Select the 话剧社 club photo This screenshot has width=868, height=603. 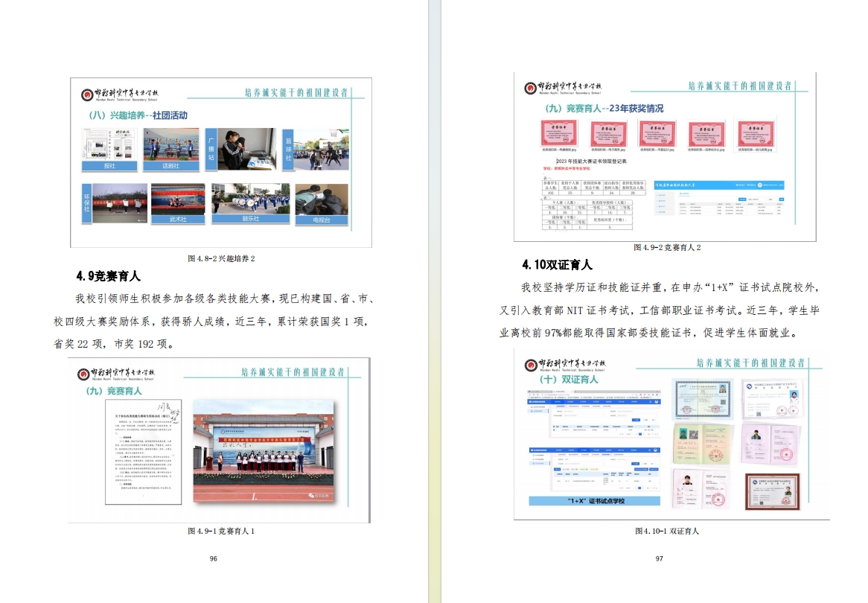pos(170,150)
